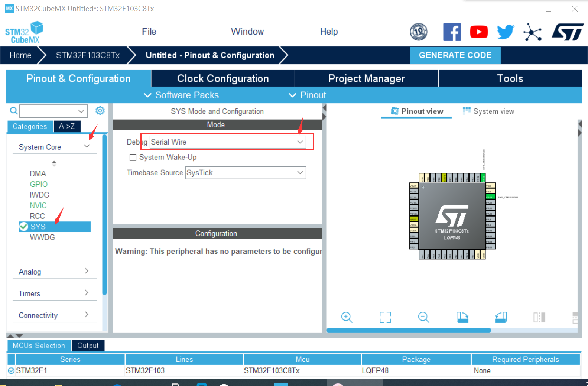
Task: Select SYS in System Core
Action: pyautogui.click(x=55, y=227)
